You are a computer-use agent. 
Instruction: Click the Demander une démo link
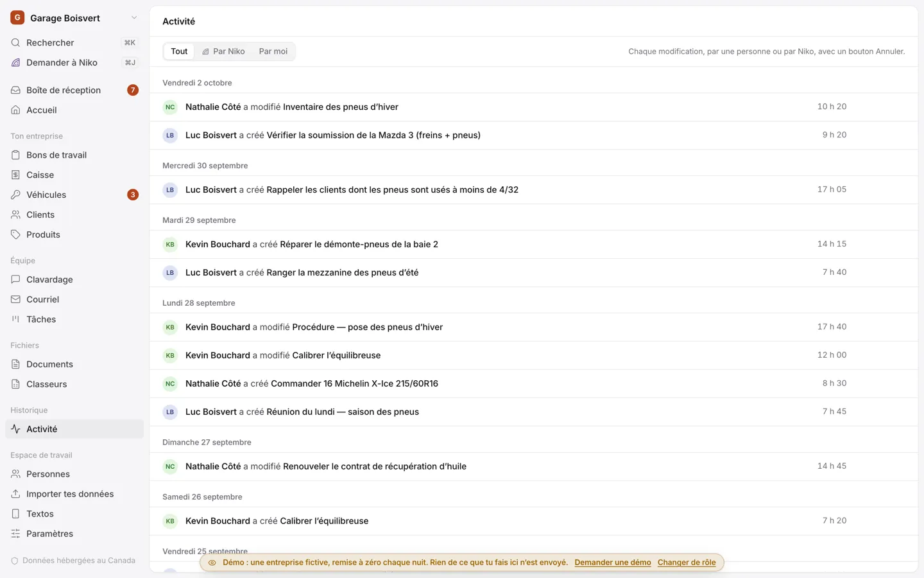click(x=613, y=563)
